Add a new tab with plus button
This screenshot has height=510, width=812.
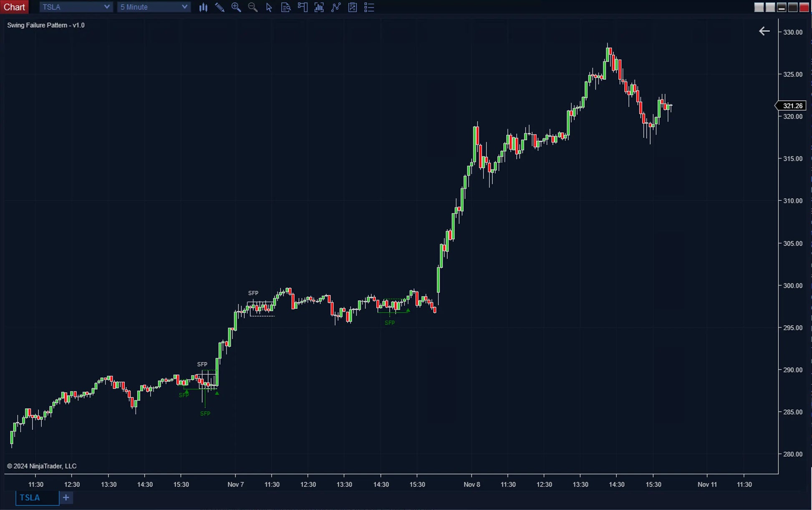tap(66, 497)
